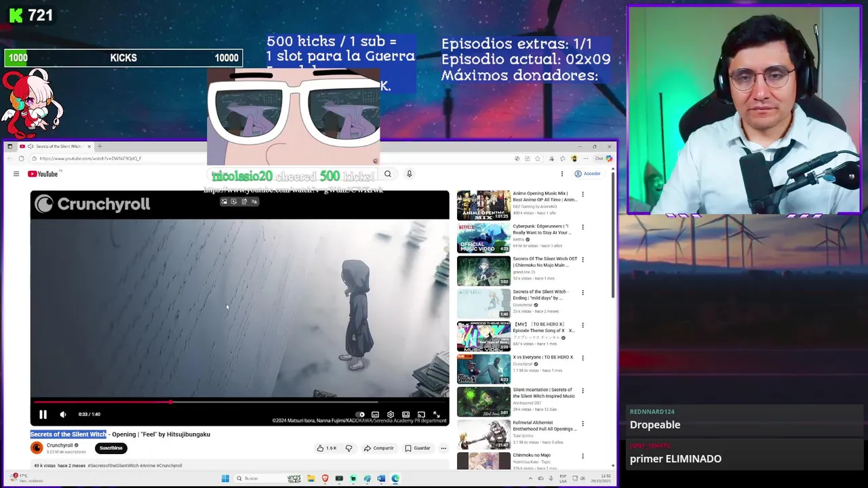Open options menu for X vs Everyone video
This screenshot has width=868, height=488.
pyautogui.click(x=583, y=358)
